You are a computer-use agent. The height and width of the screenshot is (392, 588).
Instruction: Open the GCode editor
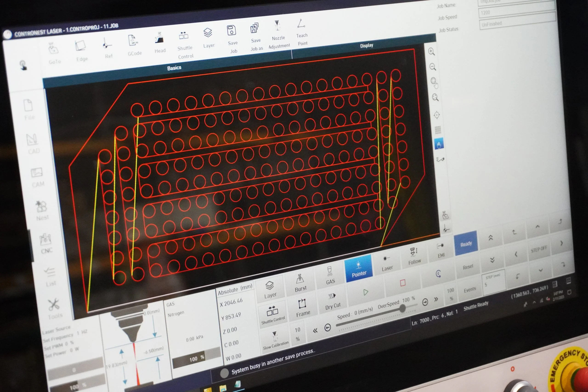(134, 45)
